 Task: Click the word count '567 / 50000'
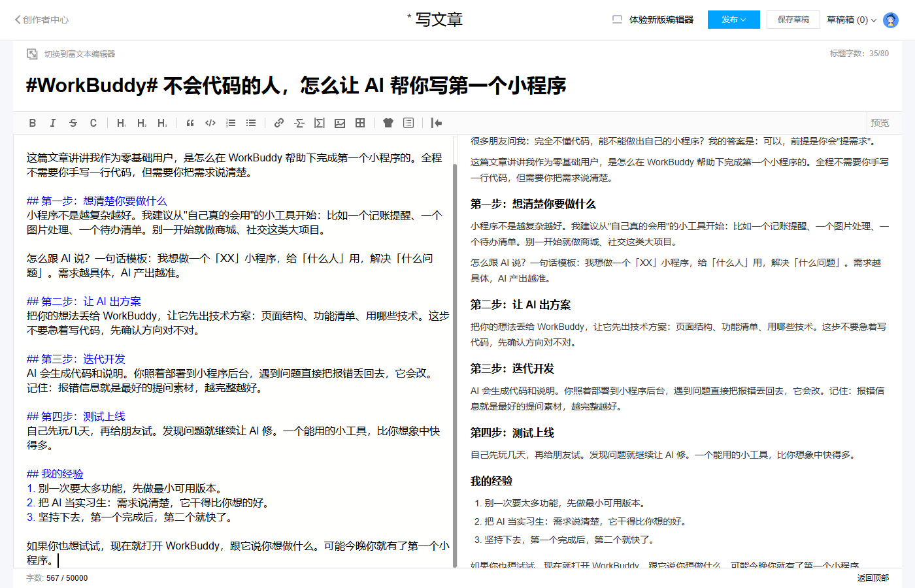[67, 578]
